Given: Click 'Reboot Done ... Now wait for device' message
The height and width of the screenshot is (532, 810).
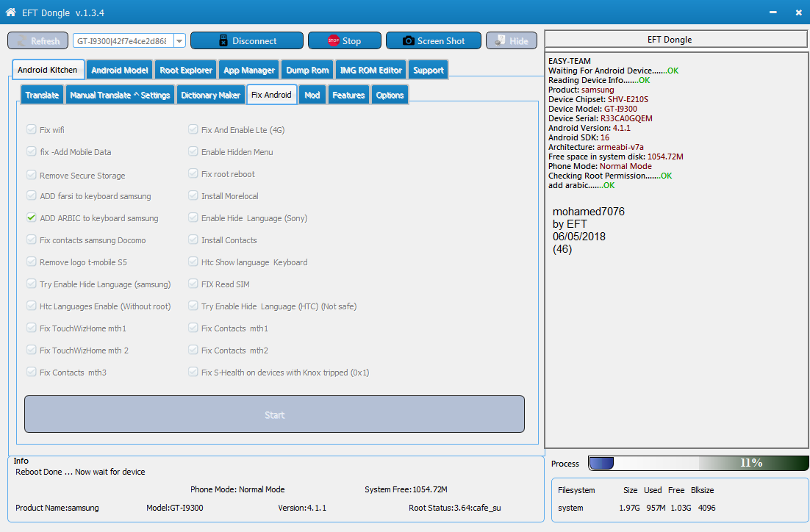Looking at the screenshot, I should coord(80,472).
